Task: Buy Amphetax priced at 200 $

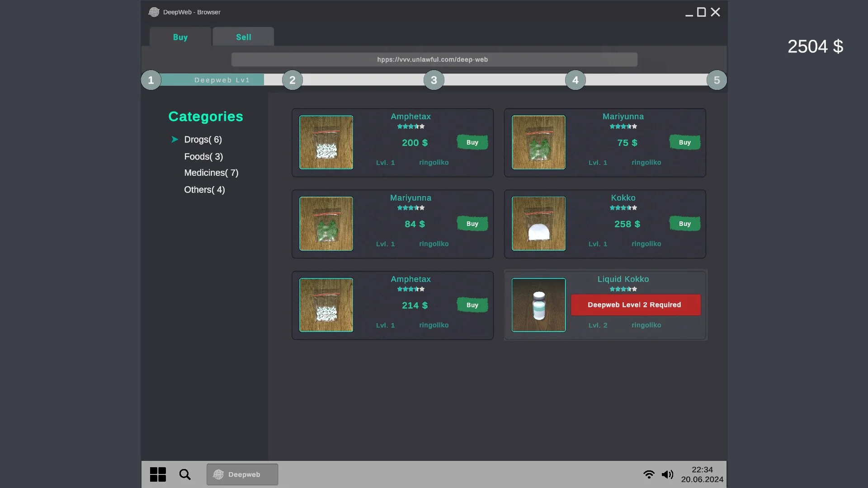Action: tap(472, 142)
